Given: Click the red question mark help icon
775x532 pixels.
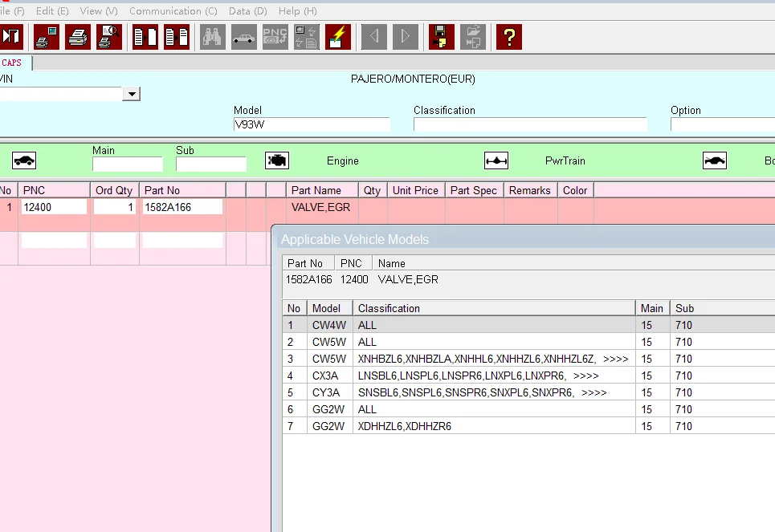Looking at the screenshot, I should [x=509, y=37].
